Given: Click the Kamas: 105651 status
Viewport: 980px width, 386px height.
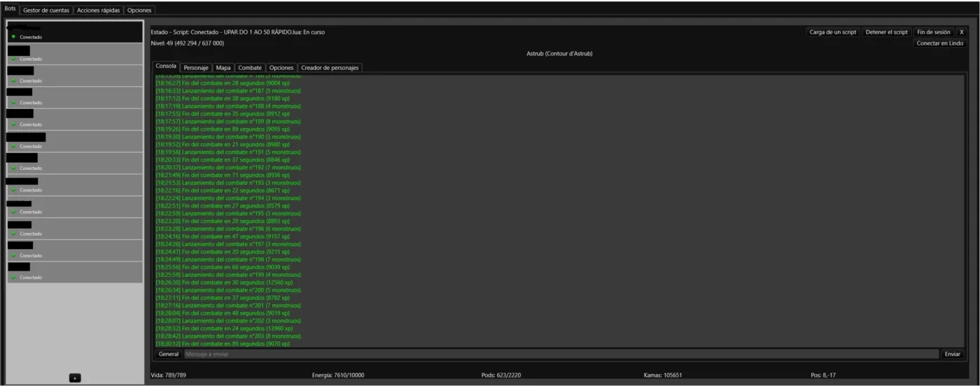Looking at the screenshot, I should click(x=663, y=376).
